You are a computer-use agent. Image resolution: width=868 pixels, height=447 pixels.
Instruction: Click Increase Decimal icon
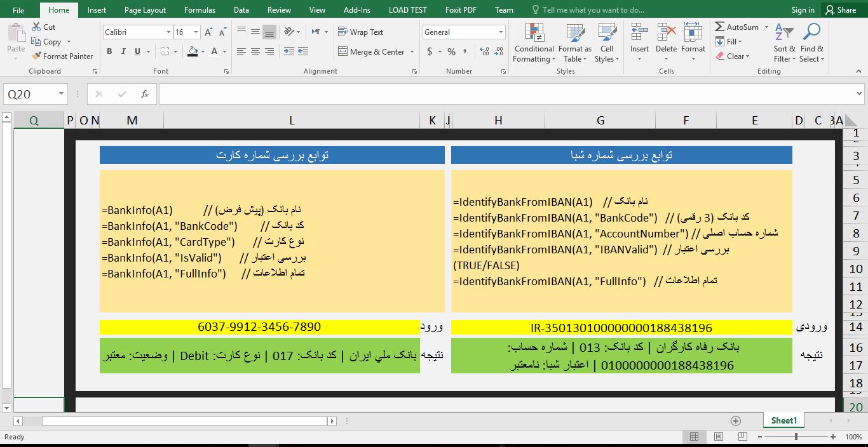[x=484, y=51]
